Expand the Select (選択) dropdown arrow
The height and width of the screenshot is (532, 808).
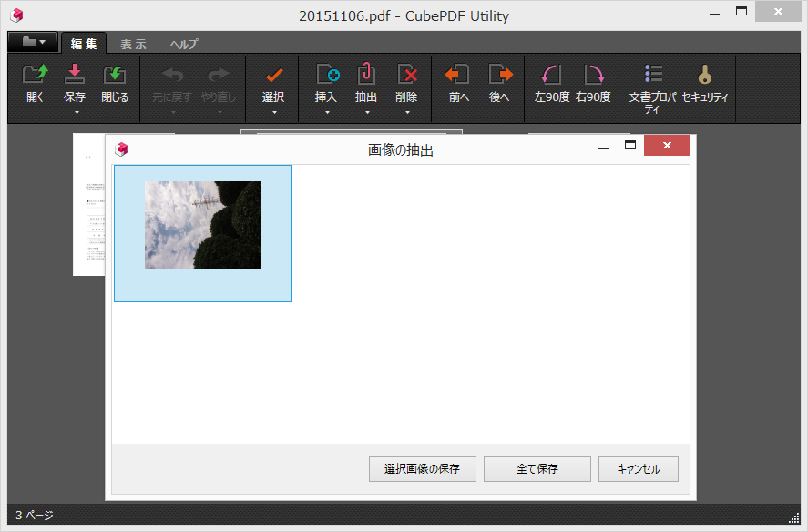(x=275, y=112)
